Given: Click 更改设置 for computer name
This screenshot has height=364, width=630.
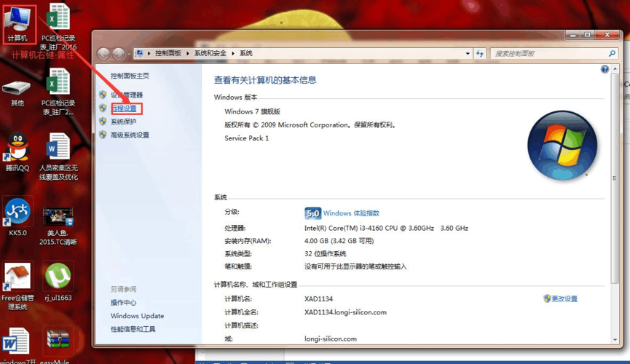Looking at the screenshot, I should (x=564, y=298).
